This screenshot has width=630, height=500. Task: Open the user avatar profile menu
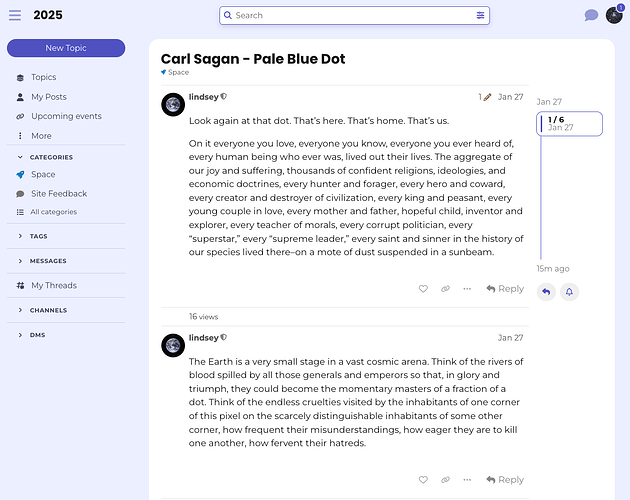click(614, 15)
